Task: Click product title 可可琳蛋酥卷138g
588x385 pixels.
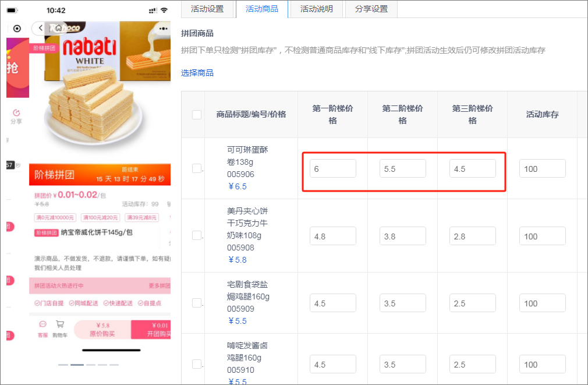Action: 247,156
